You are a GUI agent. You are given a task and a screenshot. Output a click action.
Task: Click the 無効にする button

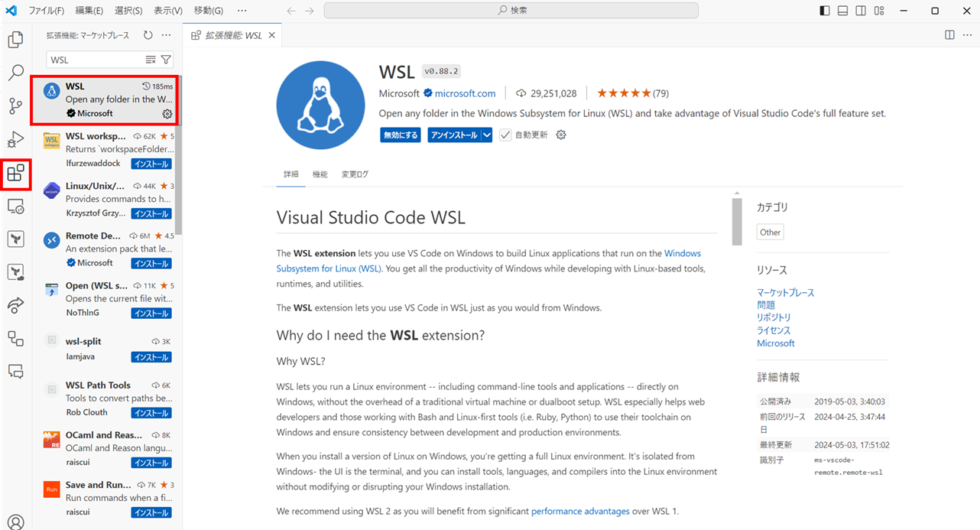click(401, 135)
